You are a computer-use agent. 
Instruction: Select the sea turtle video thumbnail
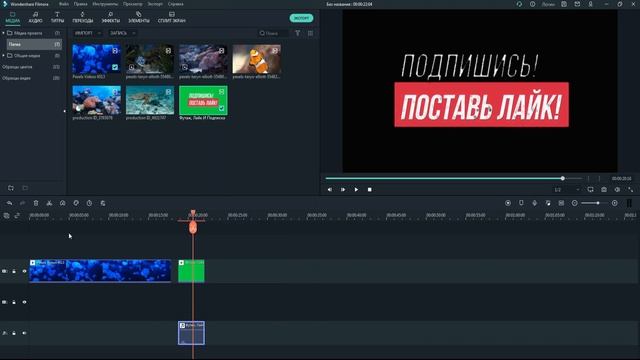(x=150, y=100)
